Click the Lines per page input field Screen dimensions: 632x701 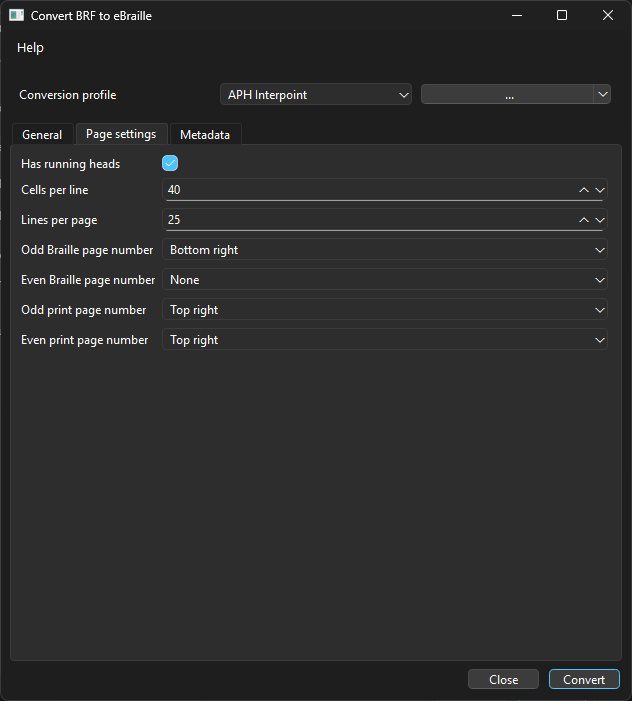[x=368, y=220]
